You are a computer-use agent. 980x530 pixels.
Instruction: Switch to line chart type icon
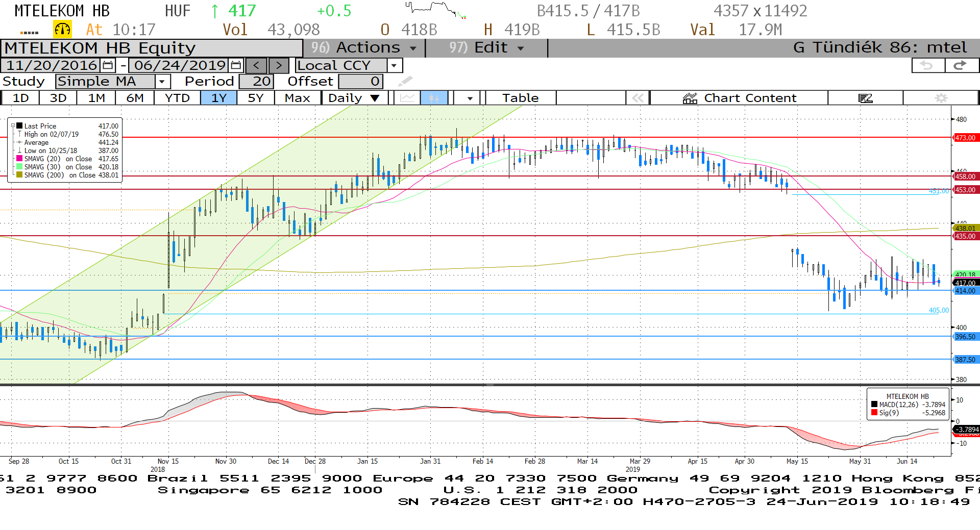pyautogui.click(x=407, y=98)
